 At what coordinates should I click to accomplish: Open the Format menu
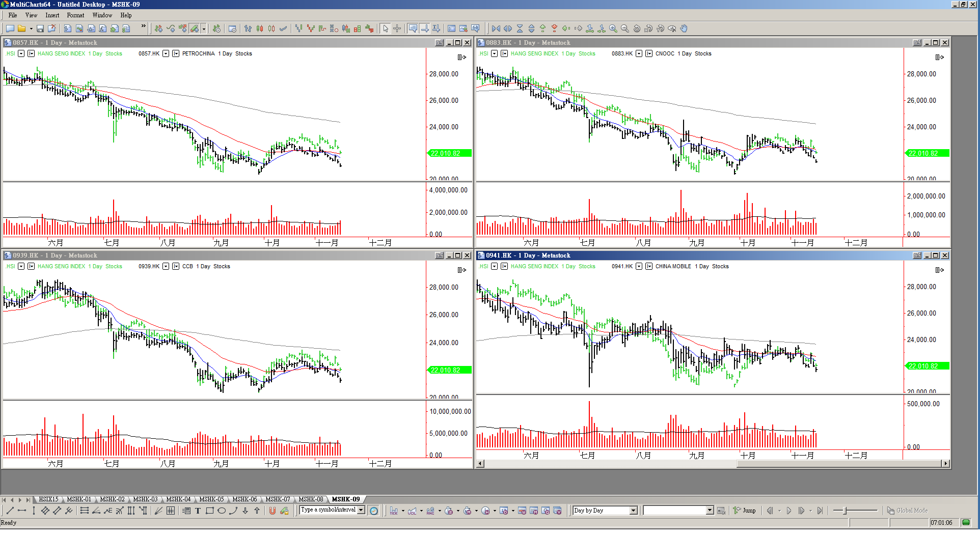point(75,15)
